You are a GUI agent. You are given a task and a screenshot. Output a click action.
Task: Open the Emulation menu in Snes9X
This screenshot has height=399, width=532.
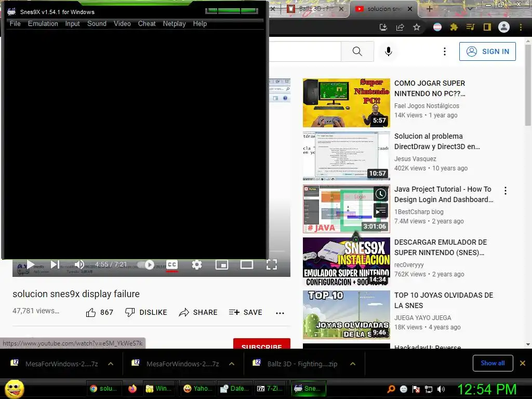point(43,24)
